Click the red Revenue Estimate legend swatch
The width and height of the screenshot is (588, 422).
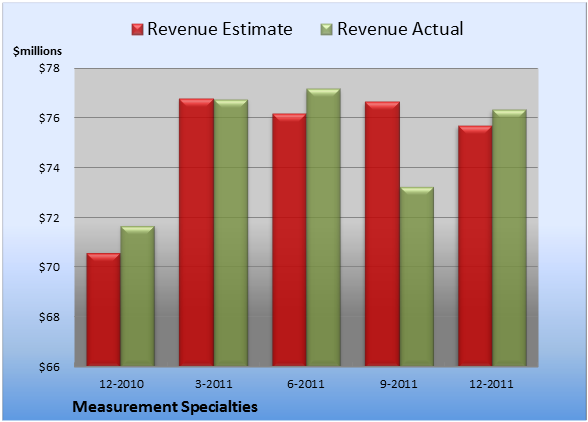pos(138,30)
